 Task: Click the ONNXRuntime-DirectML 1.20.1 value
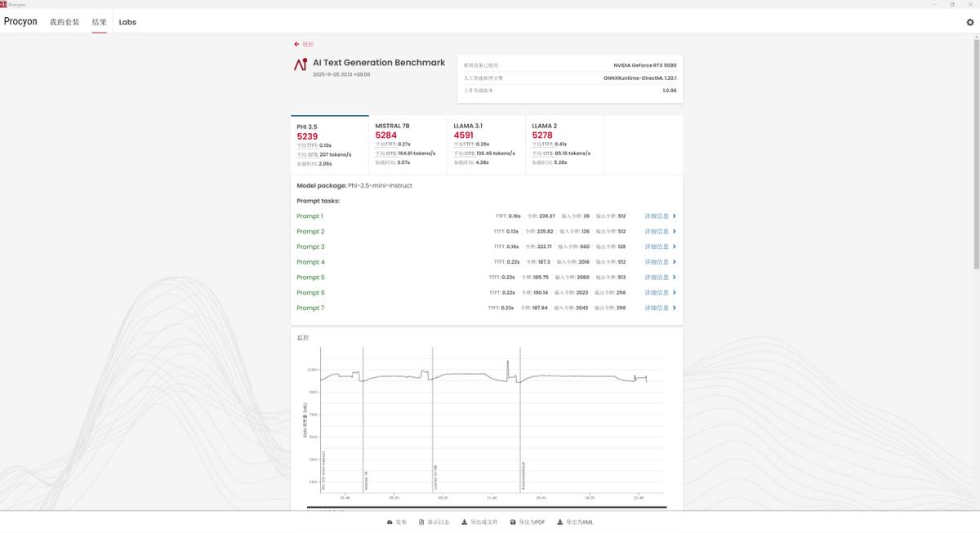click(640, 78)
